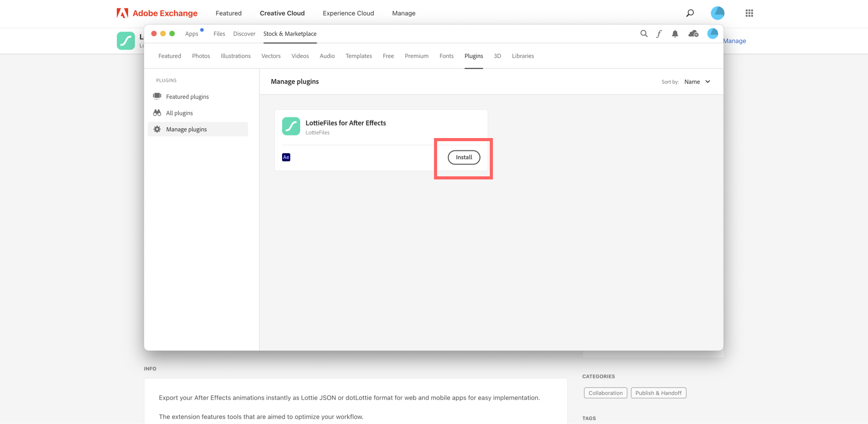Click the Manage plugins heading
Image resolution: width=868 pixels, height=424 pixels.
pos(295,82)
